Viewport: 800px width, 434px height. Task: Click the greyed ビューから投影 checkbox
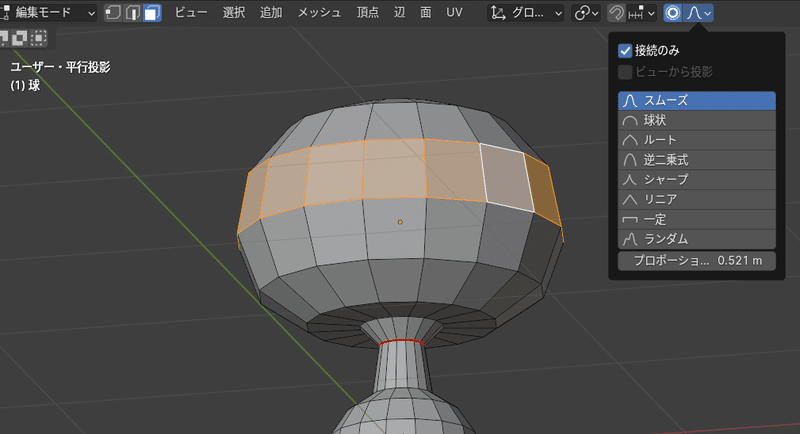click(x=625, y=72)
